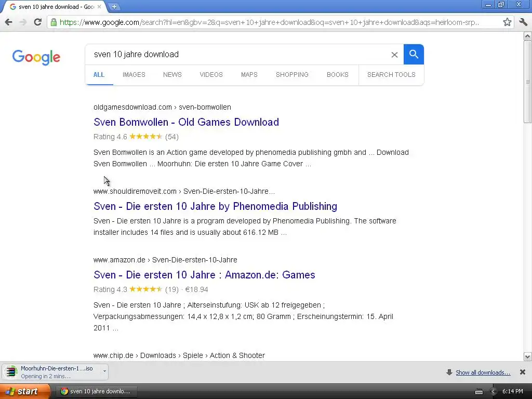Expand hidden system tray icons arrow
The height and width of the screenshot is (399, 532).
pyautogui.click(x=493, y=392)
